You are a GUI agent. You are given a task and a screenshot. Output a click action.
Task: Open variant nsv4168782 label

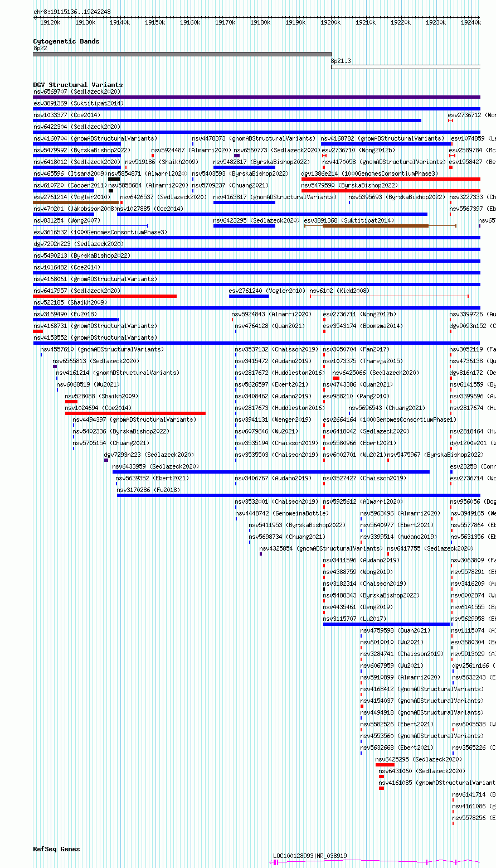383,138
